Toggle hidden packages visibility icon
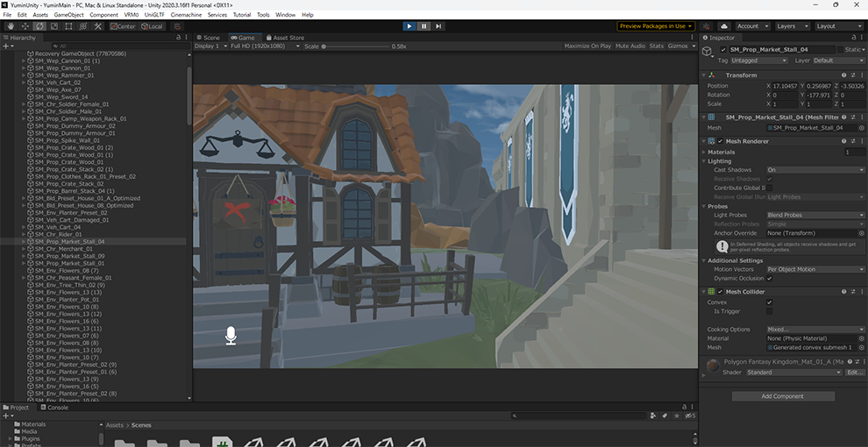868x447 pixels. pyautogui.click(x=690, y=415)
